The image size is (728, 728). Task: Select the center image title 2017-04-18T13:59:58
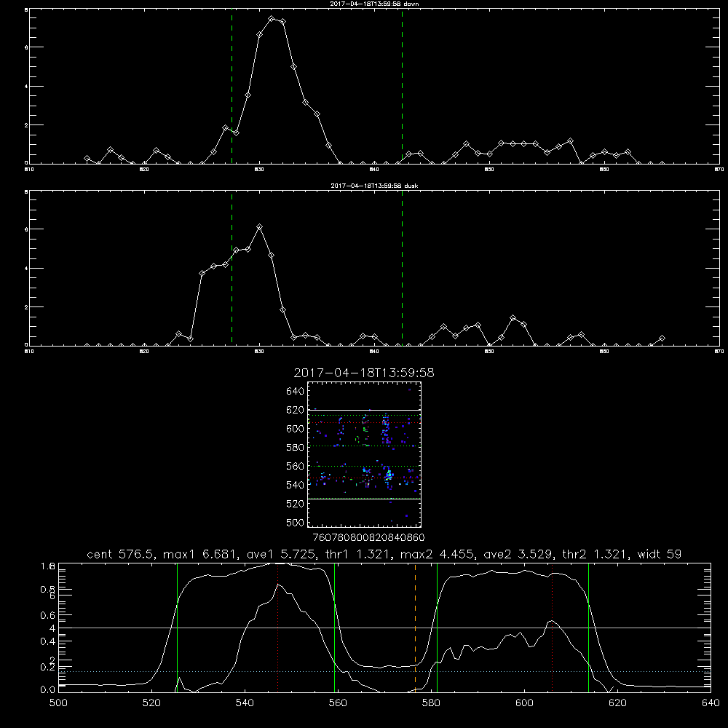(364, 373)
